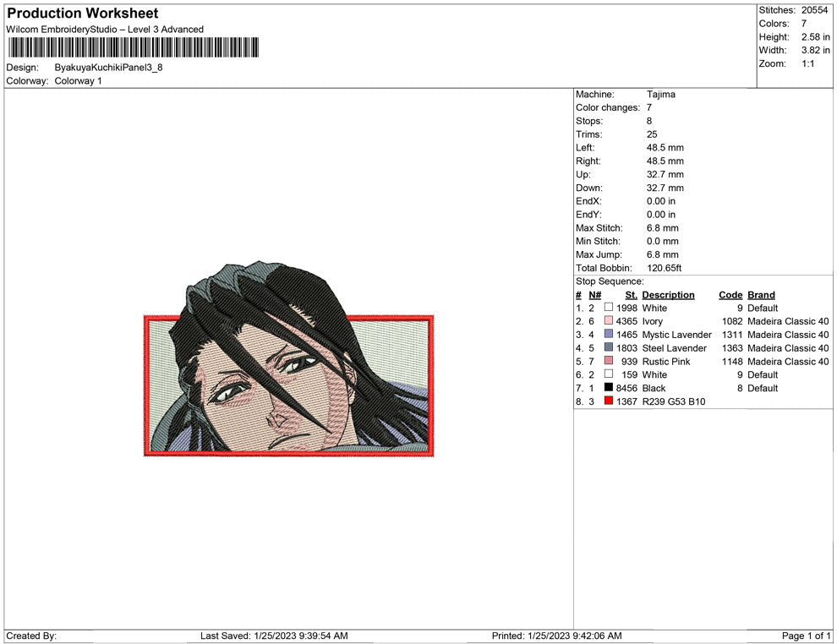Click the Trims value 25
The height and width of the screenshot is (644, 837).
(x=652, y=134)
